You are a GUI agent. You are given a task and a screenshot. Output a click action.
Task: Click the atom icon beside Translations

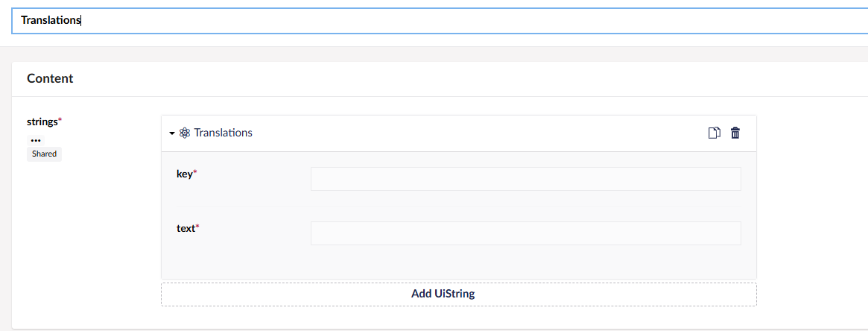coord(185,133)
